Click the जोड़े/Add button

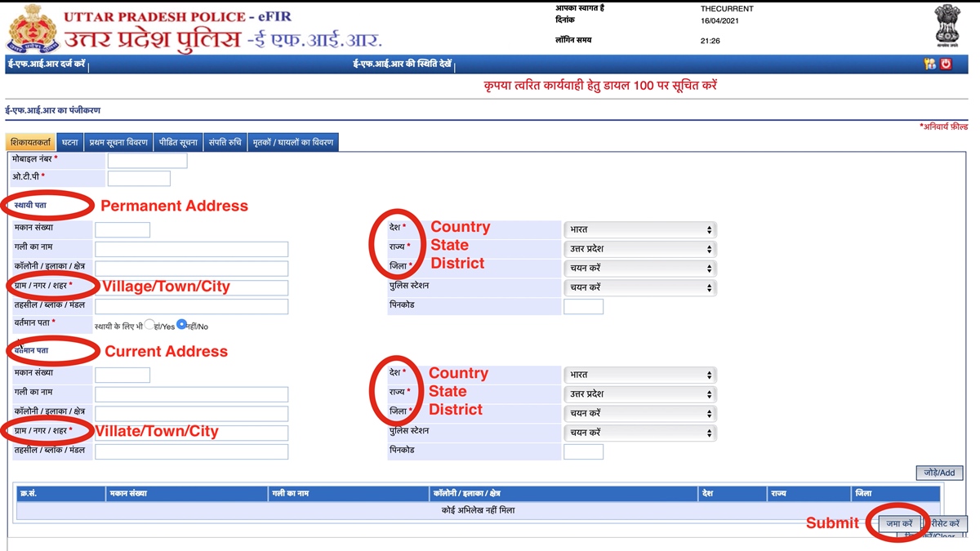click(x=940, y=473)
